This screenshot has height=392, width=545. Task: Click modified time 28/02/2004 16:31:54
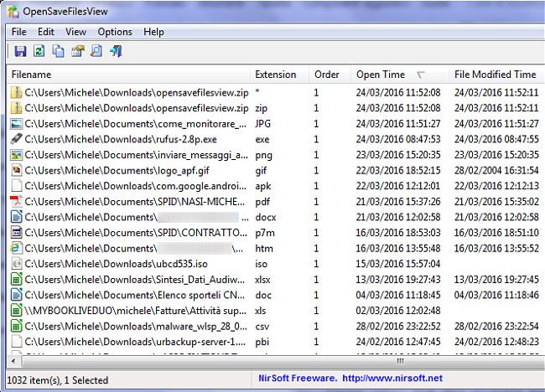[496, 171]
